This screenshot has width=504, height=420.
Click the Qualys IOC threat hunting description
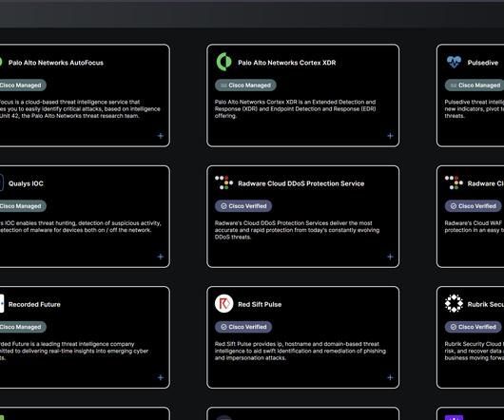pos(81,226)
